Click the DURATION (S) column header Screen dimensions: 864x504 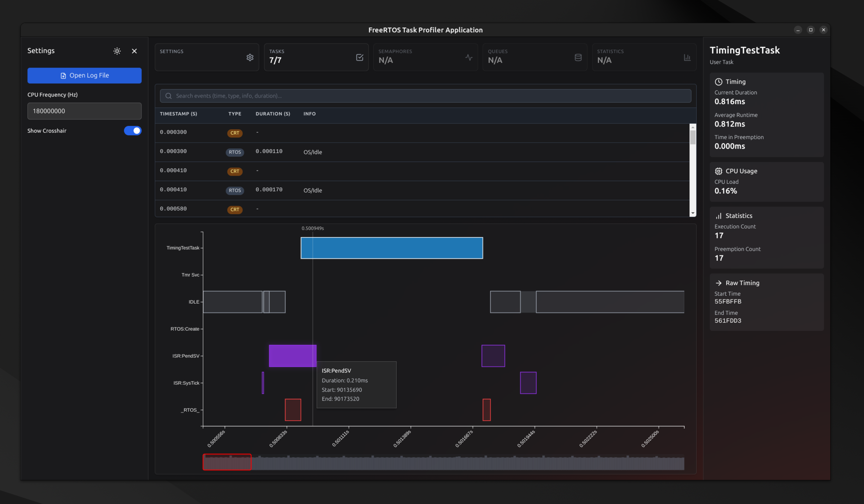pyautogui.click(x=273, y=114)
